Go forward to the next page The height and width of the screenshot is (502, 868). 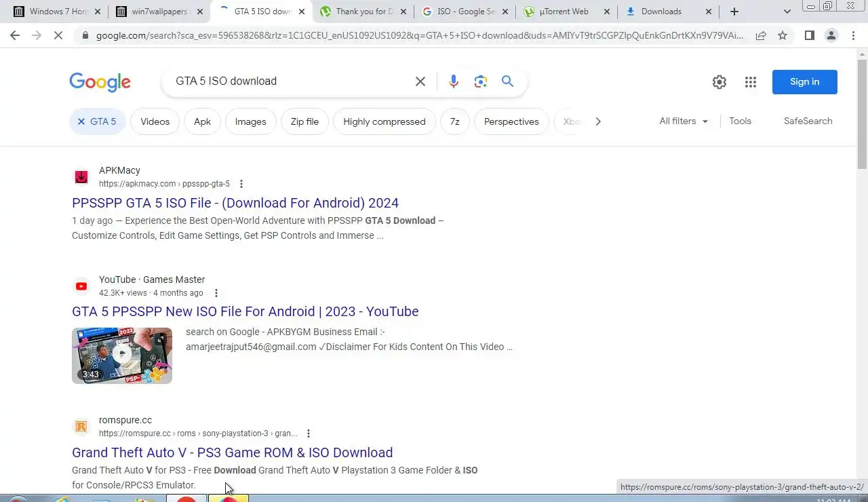(x=37, y=35)
